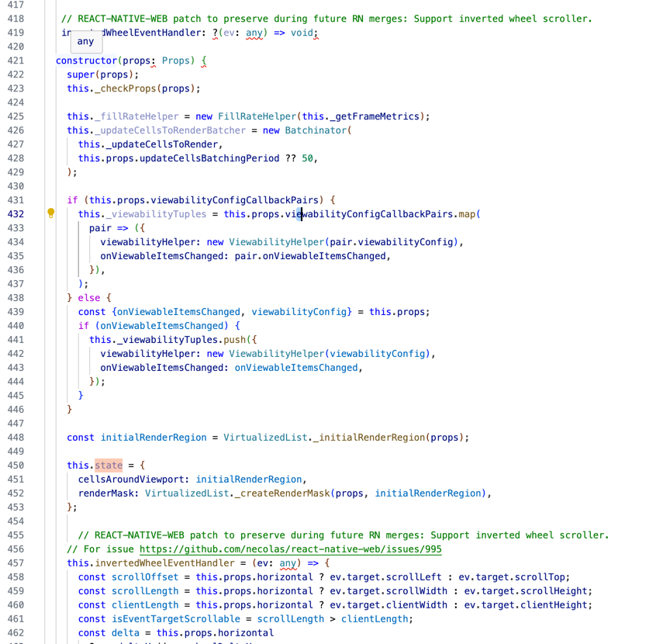Viewport: 670px width, 644px height.
Task: Click line number 418 in the gutter
Action: [16, 19]
